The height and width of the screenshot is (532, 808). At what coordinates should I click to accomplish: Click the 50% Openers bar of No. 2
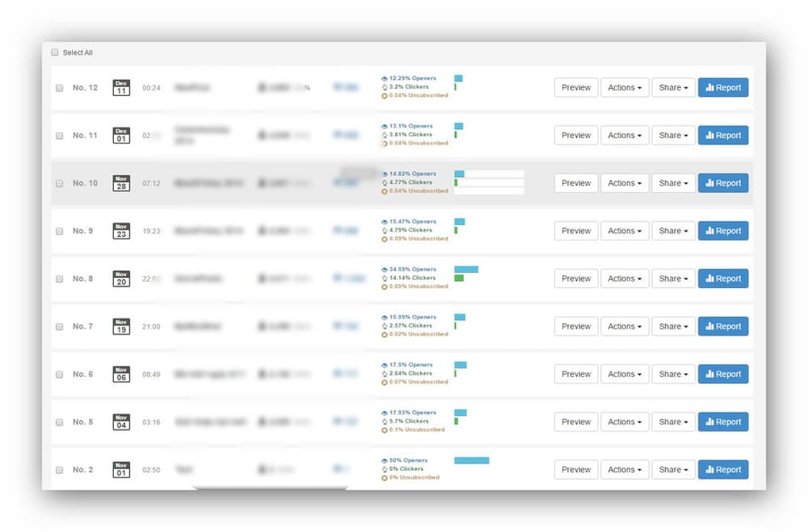pos(471,460)
